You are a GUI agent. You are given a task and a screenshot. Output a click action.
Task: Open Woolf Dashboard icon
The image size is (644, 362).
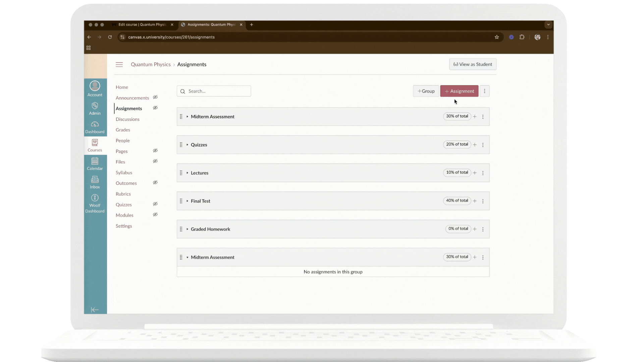coord(95,198)
